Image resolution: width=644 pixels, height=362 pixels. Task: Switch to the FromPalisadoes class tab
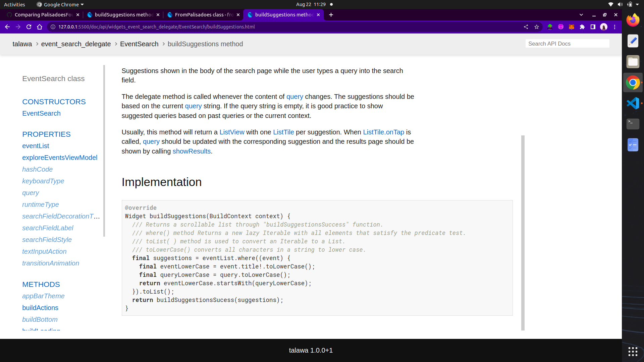201,15
